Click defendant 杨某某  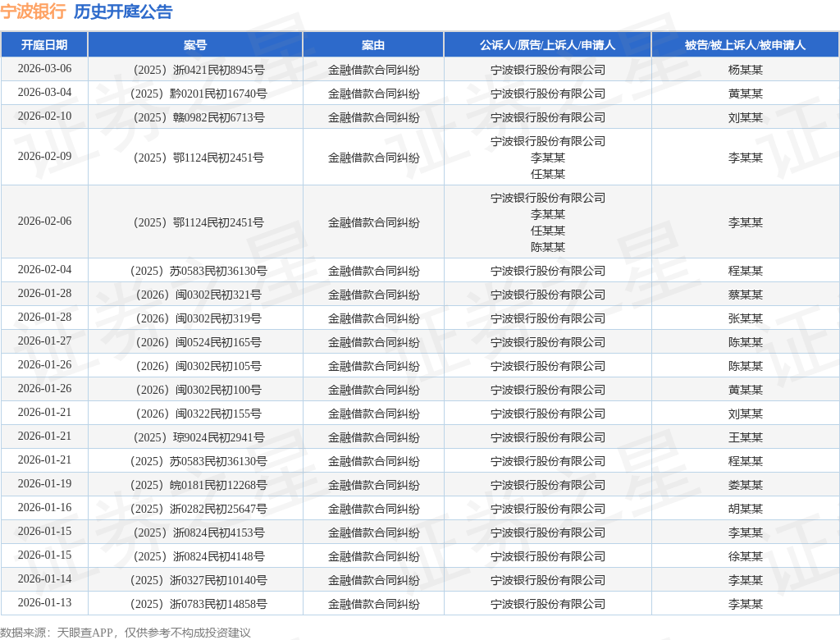[x=745, y=70]
